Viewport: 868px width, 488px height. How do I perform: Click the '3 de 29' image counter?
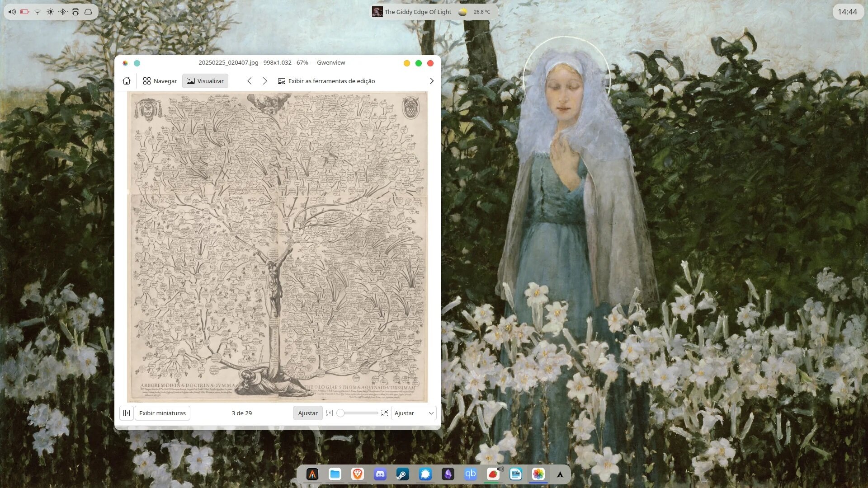point(242,413)
